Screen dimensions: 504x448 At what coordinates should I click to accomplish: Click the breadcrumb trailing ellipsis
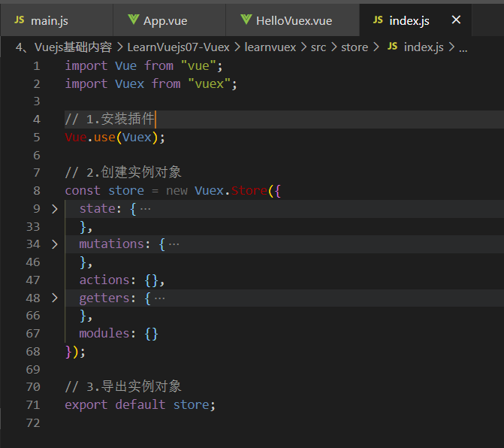tap(463, 47)
